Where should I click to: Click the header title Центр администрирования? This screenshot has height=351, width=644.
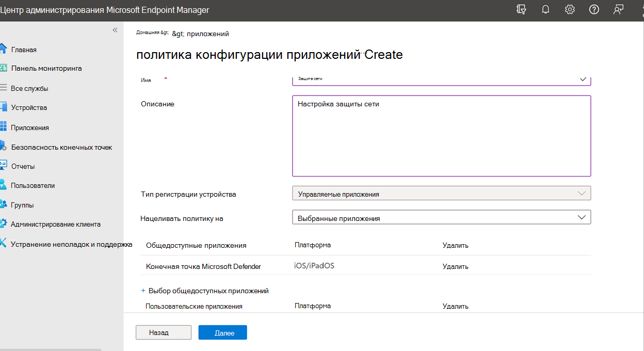point(105,10)
